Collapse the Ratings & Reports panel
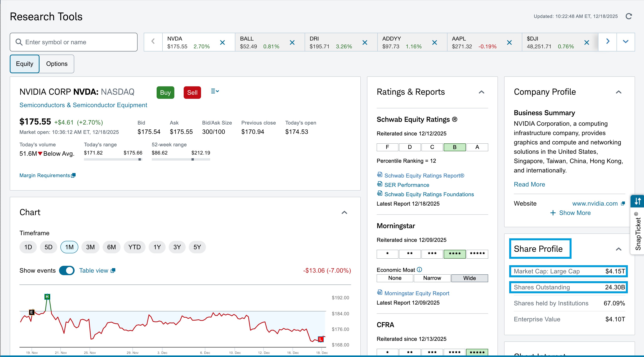 pyautogui.click(x=481, y=92)
